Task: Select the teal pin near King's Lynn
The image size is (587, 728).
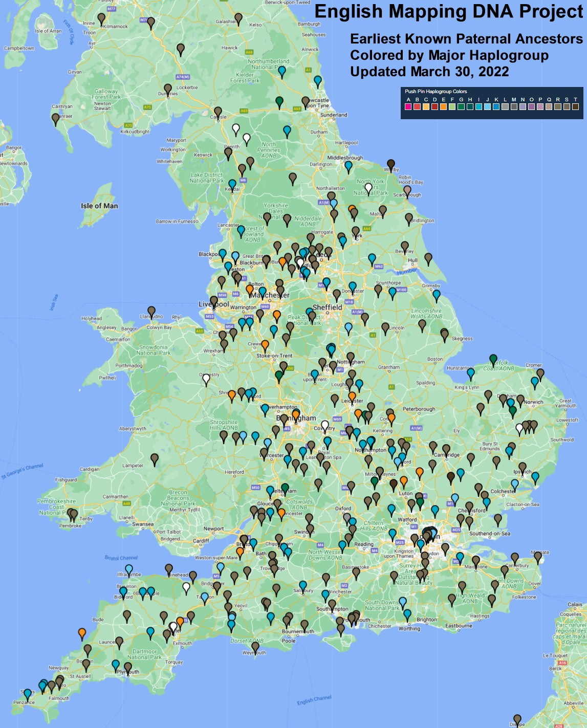Action: pyautogui.click(x=470, y=373)
